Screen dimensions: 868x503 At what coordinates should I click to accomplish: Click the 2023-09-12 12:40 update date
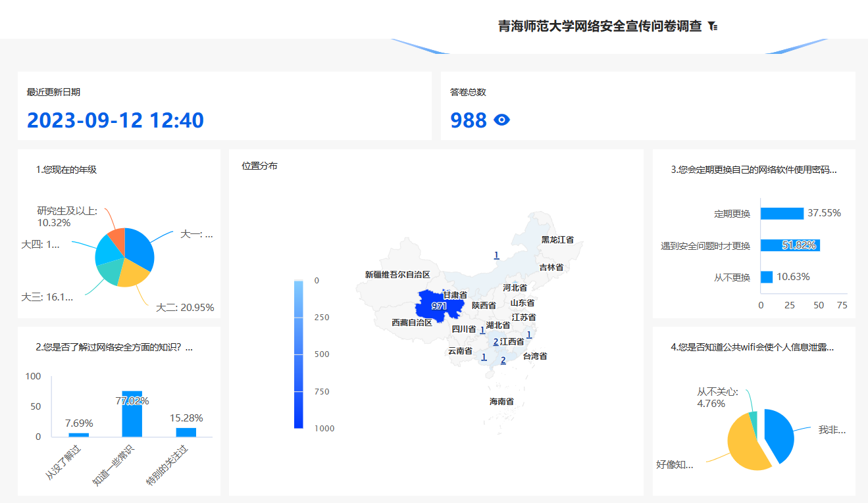[115, 120]
